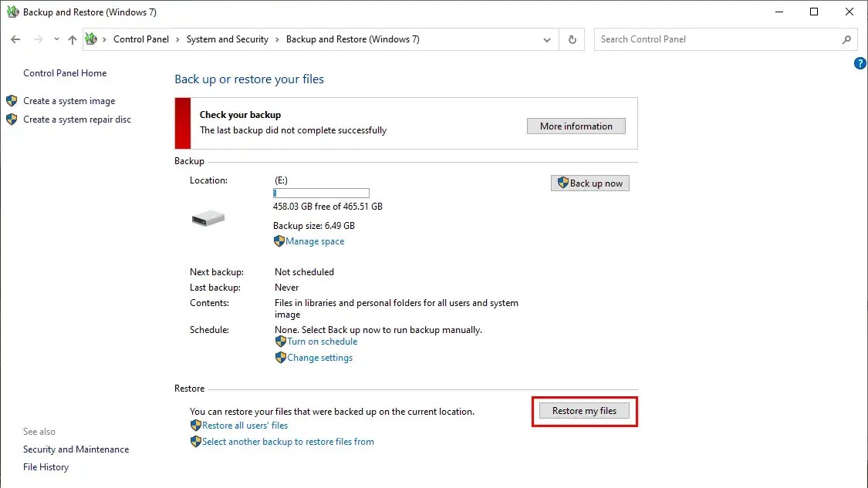Click the Up arrow to go up a level

72,39
